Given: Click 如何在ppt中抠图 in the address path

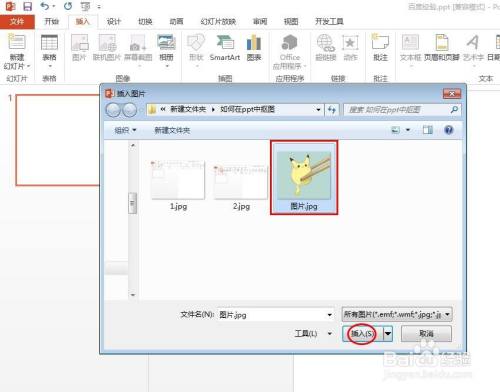Looking at the screenshot, I should pyautogui.click(x=247, y=109).
